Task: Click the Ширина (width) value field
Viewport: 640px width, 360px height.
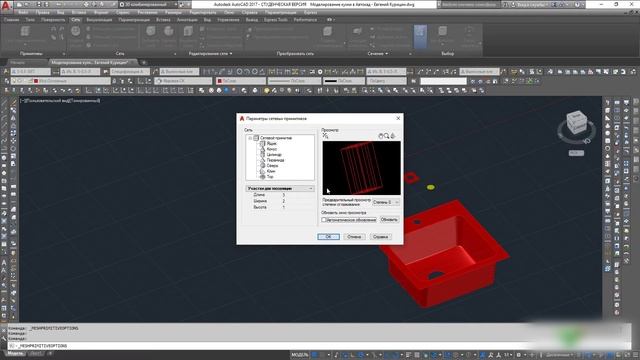Action: coord(297,201)
